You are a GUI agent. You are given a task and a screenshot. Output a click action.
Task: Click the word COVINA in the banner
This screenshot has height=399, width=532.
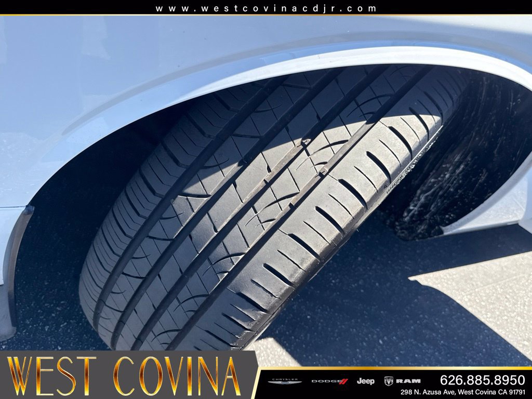(177, 376)
